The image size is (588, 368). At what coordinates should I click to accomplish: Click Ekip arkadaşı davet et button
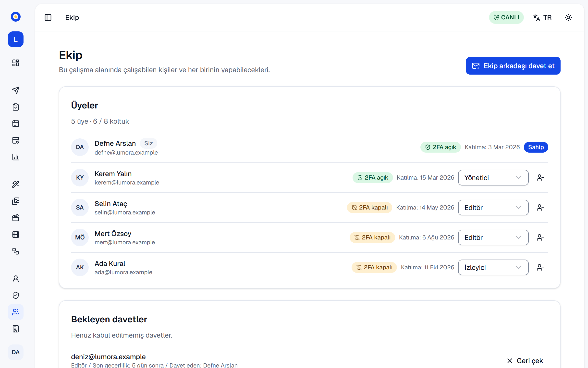point(513,66)
